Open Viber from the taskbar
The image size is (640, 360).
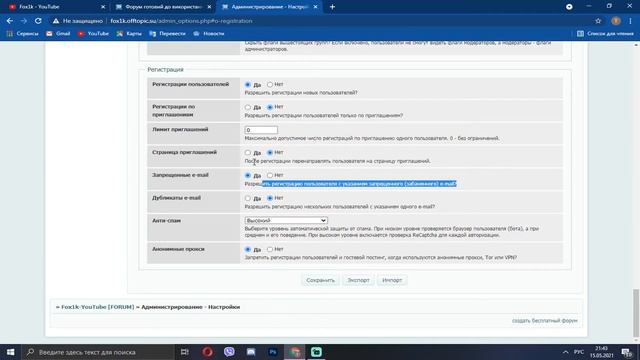229,352
